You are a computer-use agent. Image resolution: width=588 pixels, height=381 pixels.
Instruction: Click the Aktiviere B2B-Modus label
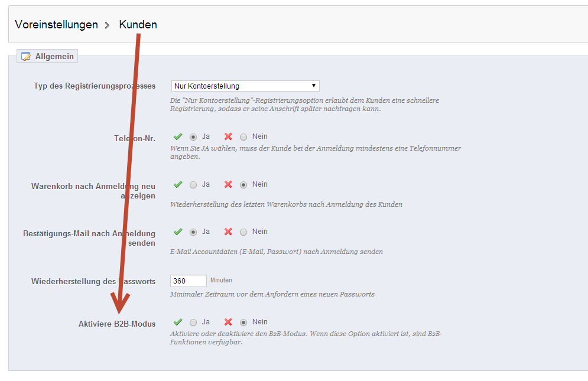(117, 324)
